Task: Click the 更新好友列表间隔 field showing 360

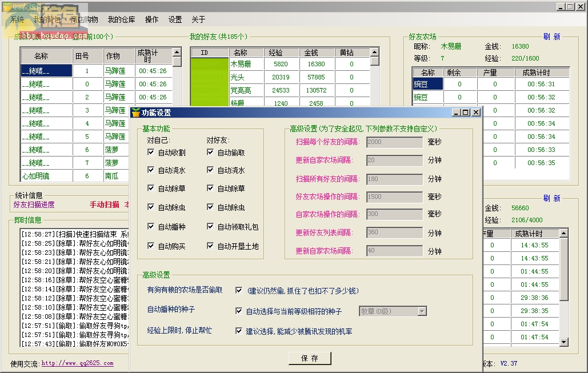Action: click(x=394, y=232)
